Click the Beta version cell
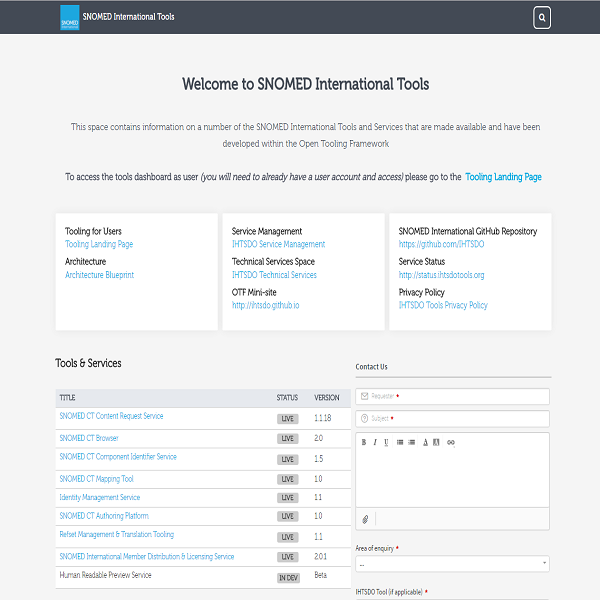This screenshot has width=600, height=600. [x=320, y=575]
